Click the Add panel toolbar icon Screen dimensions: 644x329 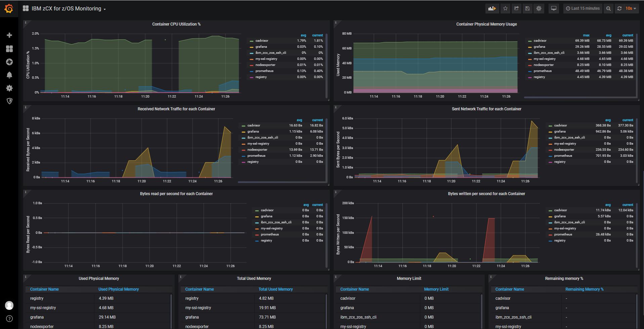[492, 9]
